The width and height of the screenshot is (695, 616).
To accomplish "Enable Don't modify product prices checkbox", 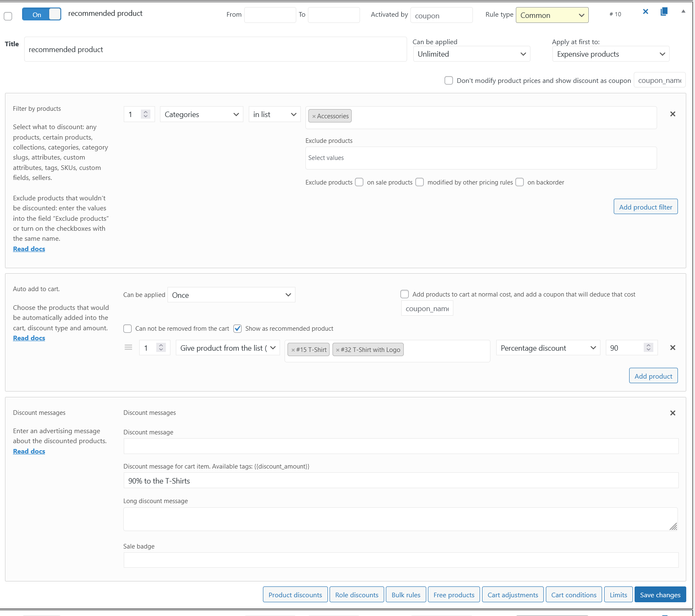I will coord(449,80).
